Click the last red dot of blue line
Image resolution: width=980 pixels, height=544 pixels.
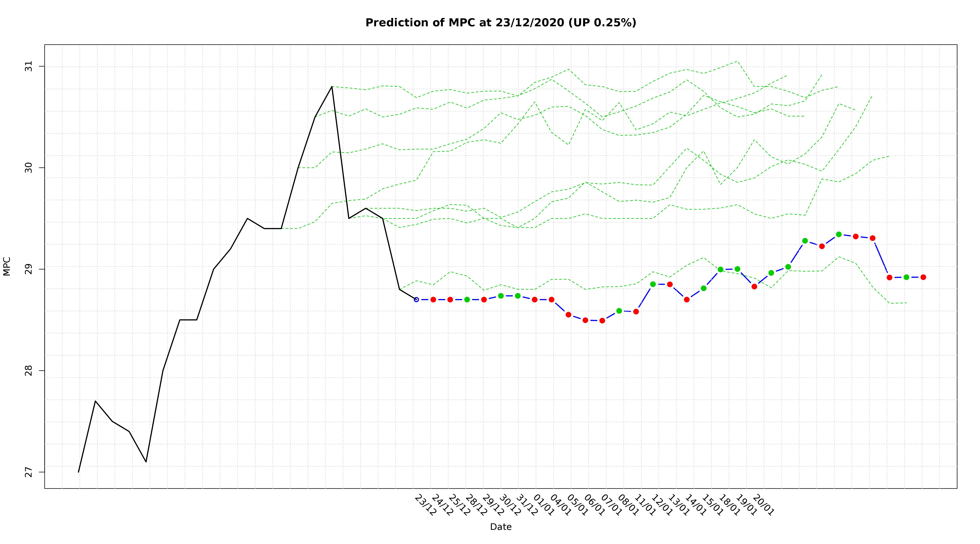point(923,277)
